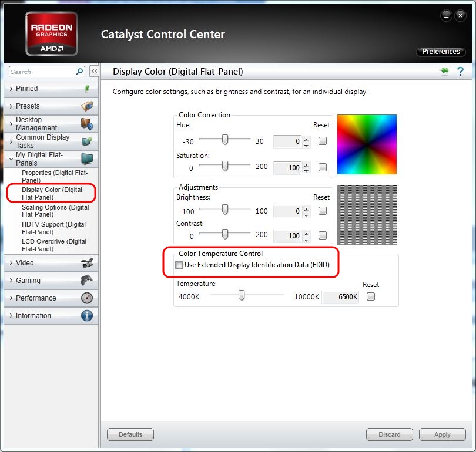Click the Temperature slider handle
Screen dimensions: 476x452
click(242, 295)
